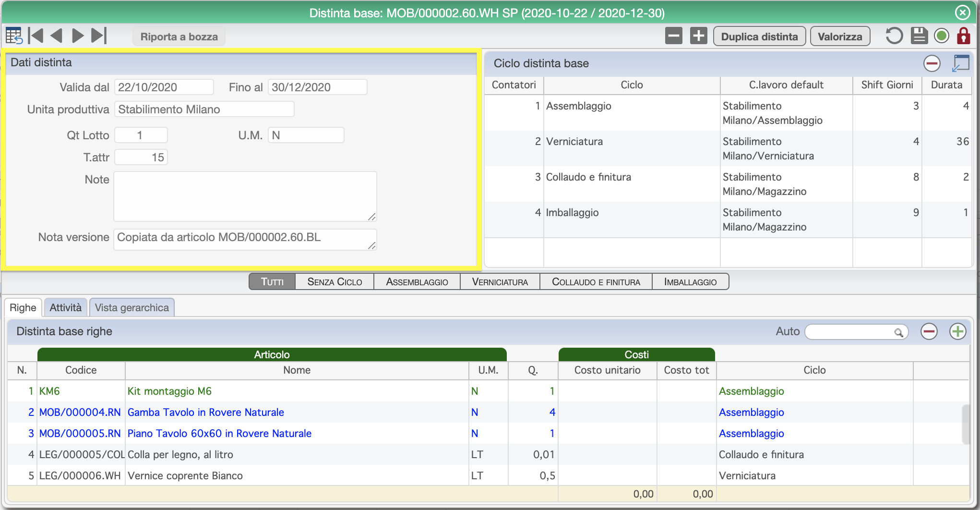Click Colla per legno, al litro
This screenshot has height=510, width=980.
tap(180, 454)
